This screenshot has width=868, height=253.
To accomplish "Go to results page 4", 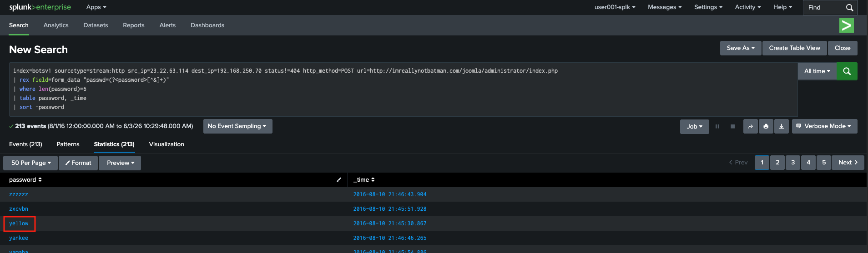I will point(808,163).
